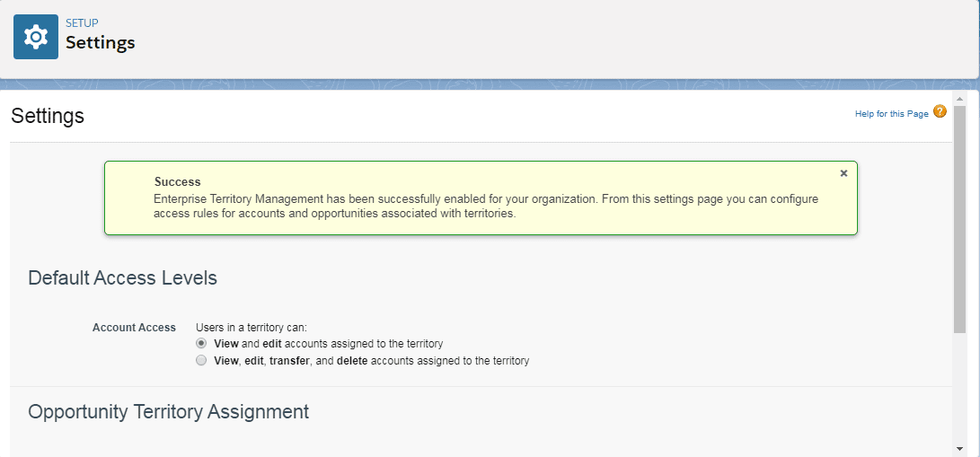Click the scrollbar down arrow
The image size is (980, 457).
pos(959,449)
